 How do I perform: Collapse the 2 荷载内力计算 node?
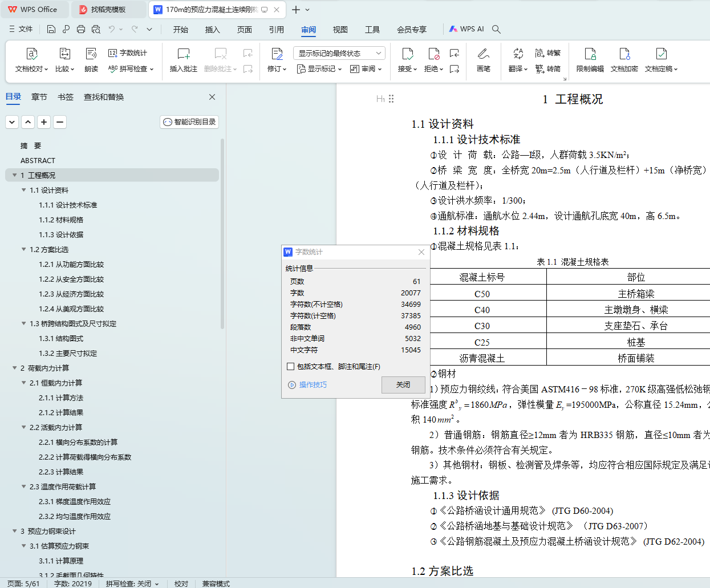point(15,368)
